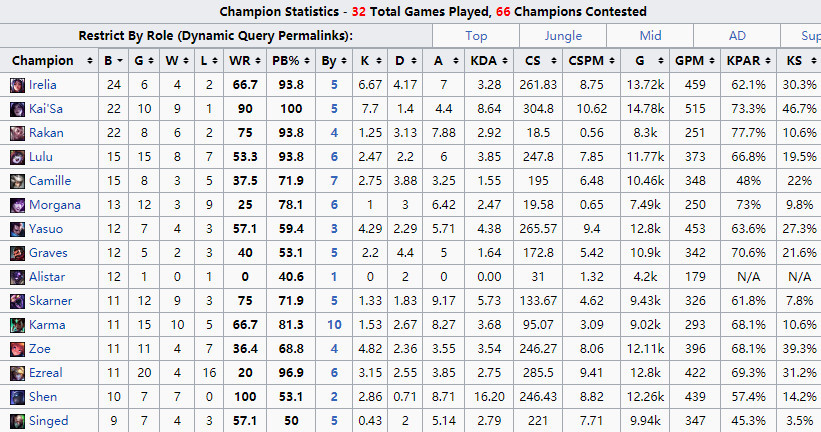The width and height of the screenshot is (821, 432).
Task: Restrict statistics to the Top role
Action: 476,35
